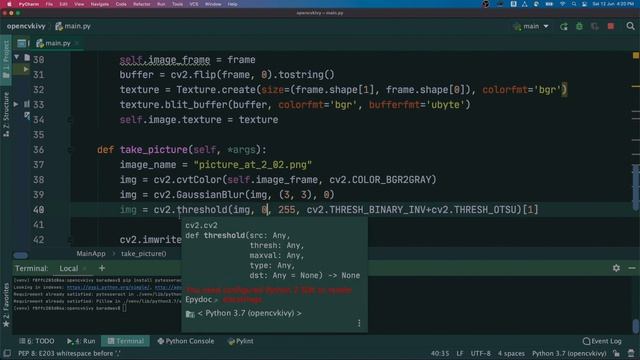Open the Pylint tool window
Image resolution: width=640 pixels, height=360 pixels.
[240, 341]
